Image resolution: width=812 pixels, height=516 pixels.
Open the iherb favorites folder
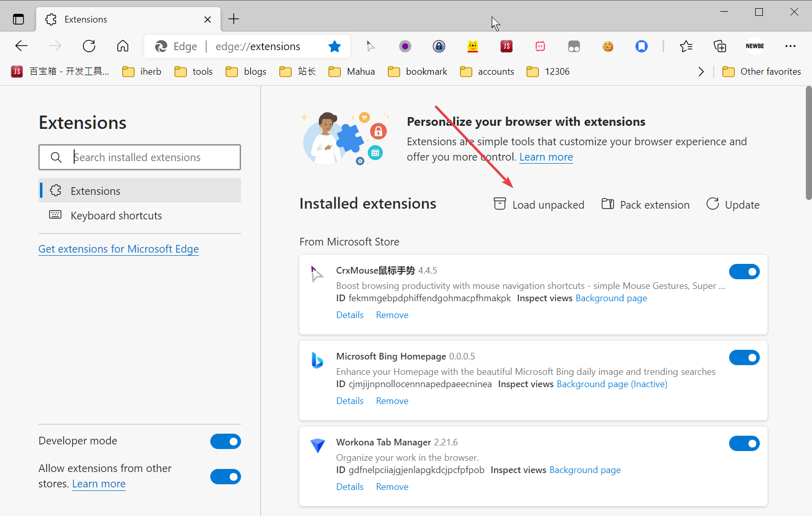coord(142,72)
